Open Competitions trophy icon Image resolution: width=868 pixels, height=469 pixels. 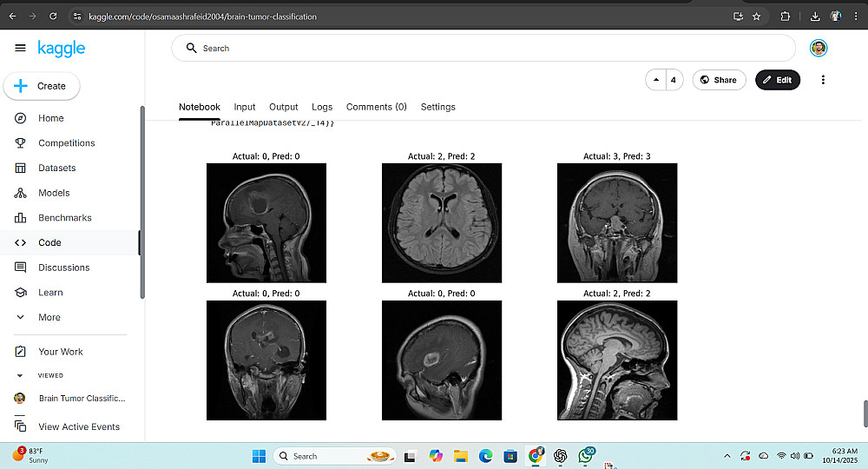[21, 142]
